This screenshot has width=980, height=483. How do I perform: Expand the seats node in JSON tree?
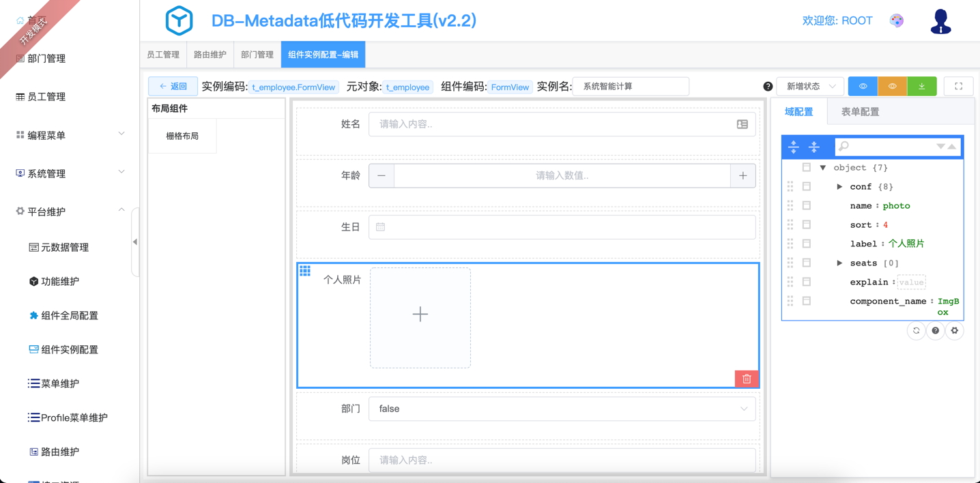point(839,263)
